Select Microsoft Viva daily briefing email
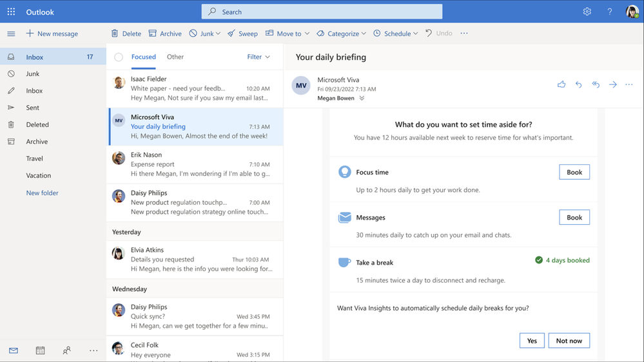644x362 pixels. click(195, 127)
